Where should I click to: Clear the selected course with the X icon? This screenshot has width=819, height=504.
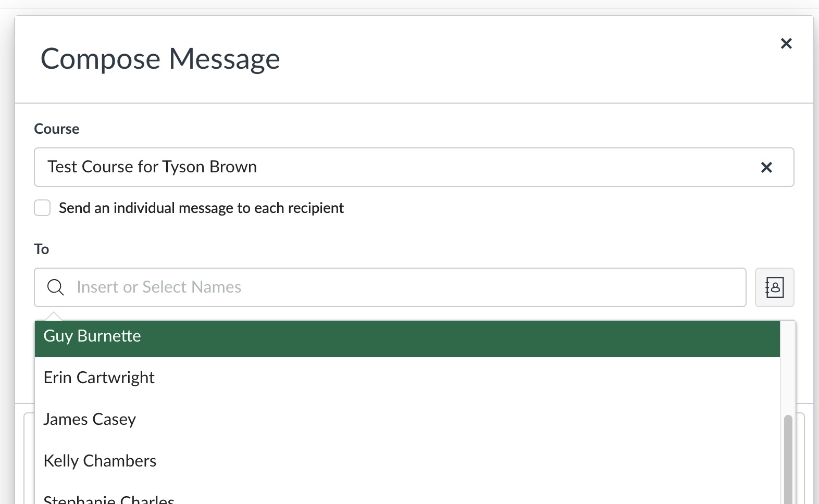pyautogui.click(x=766, y=167)
